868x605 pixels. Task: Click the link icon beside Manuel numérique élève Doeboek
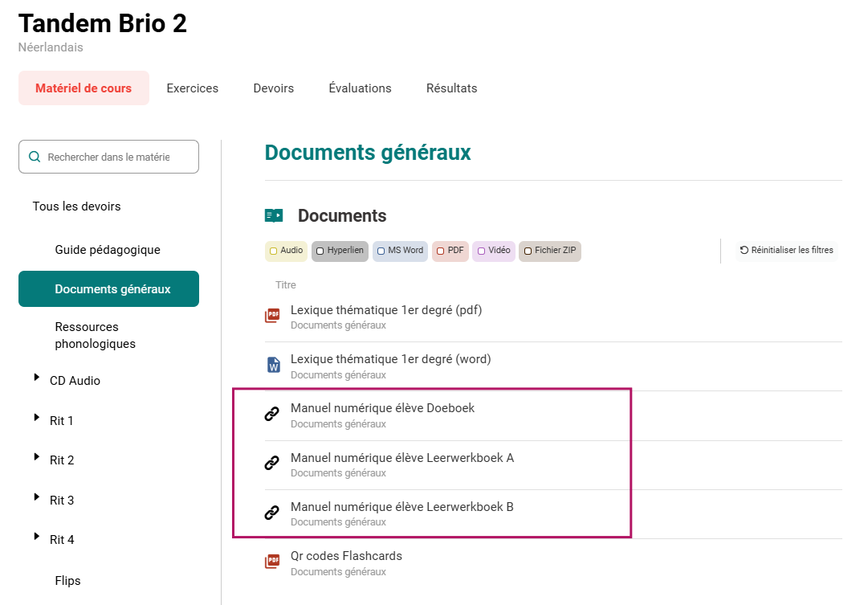click(272, 414)
